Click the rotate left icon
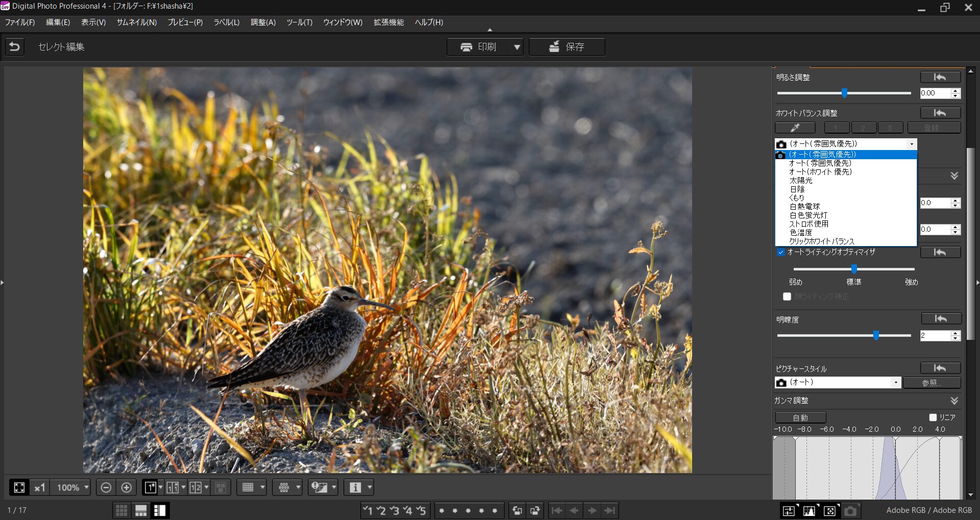 click(x=517, y=510)
